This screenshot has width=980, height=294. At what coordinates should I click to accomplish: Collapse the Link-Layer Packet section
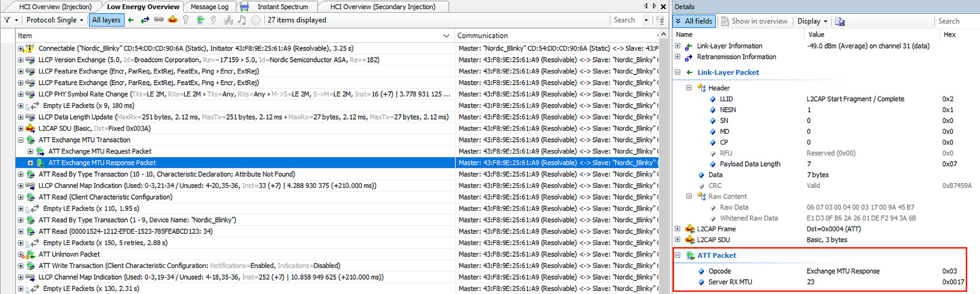tap(678, 72)
